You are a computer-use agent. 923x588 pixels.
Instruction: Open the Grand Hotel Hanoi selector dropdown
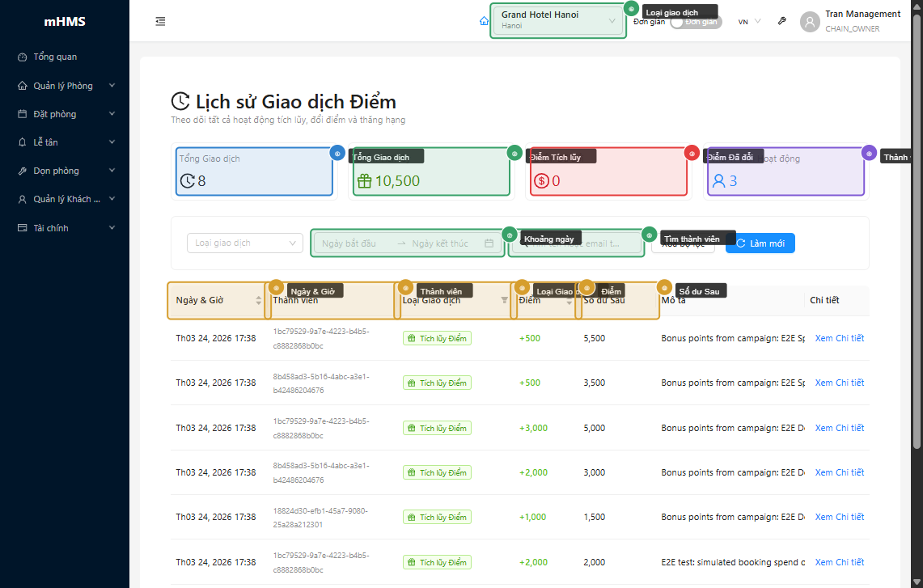(x=558, y=21)
